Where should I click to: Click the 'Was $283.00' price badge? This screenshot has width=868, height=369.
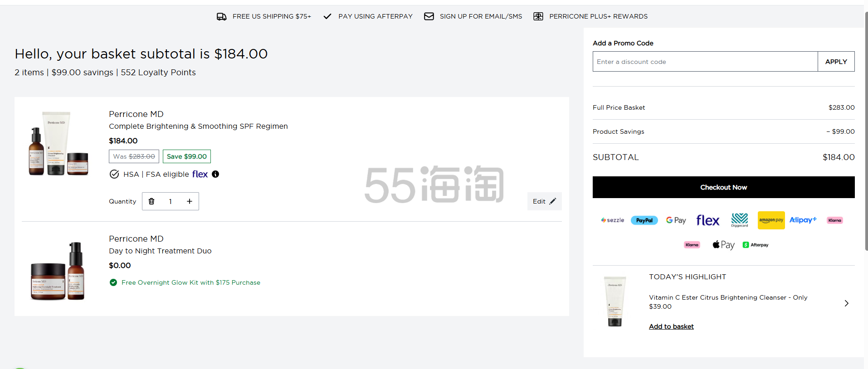coord(134,156)
